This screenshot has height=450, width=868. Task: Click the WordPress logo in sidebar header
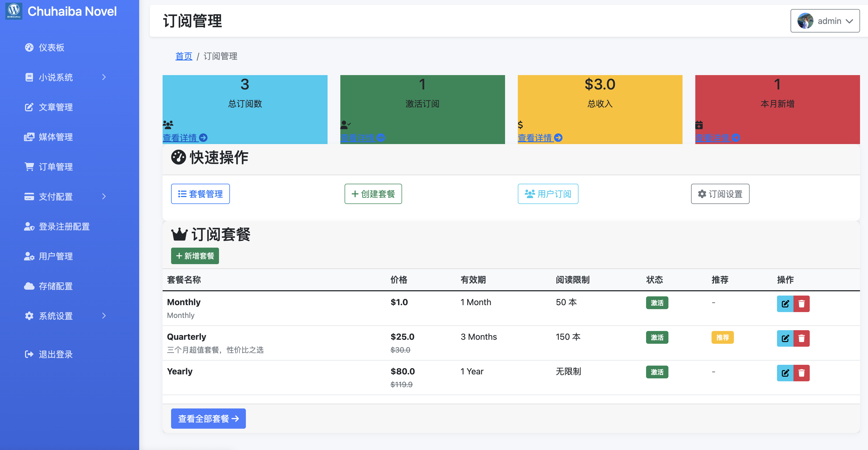tap(14, 11)
